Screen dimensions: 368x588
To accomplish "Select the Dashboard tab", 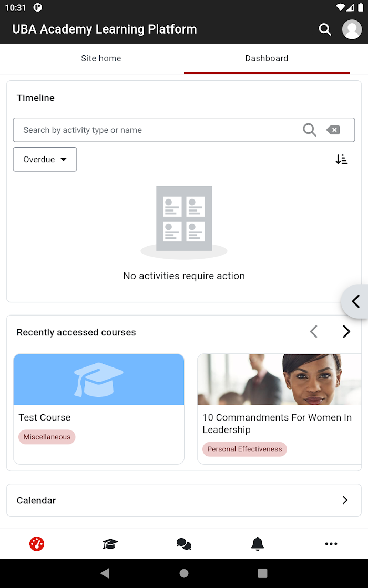I will (x=267, y=58).
